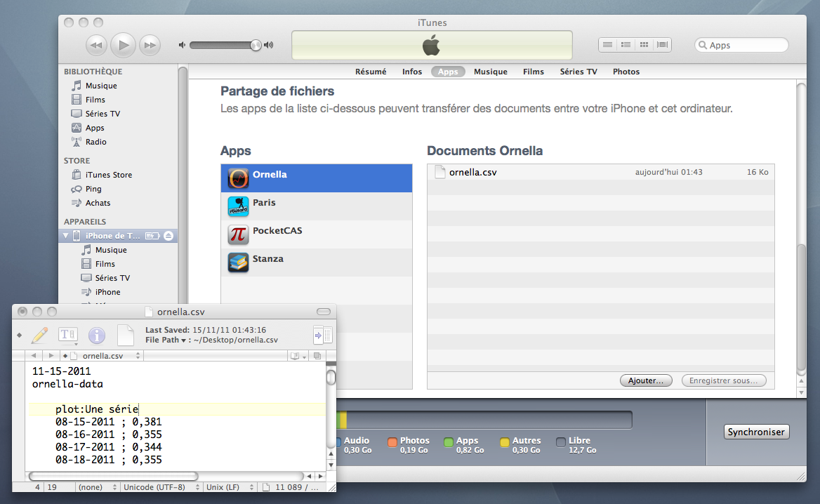
Task: Click the document icon in editor toolbar
Action: (126, 335)
